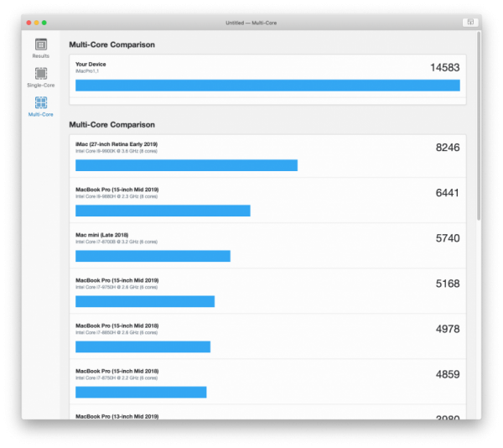The height and width of the screenshot is (448, 503).
Task: Maximize the window with the green button
Action: click(x=44, y=23)
